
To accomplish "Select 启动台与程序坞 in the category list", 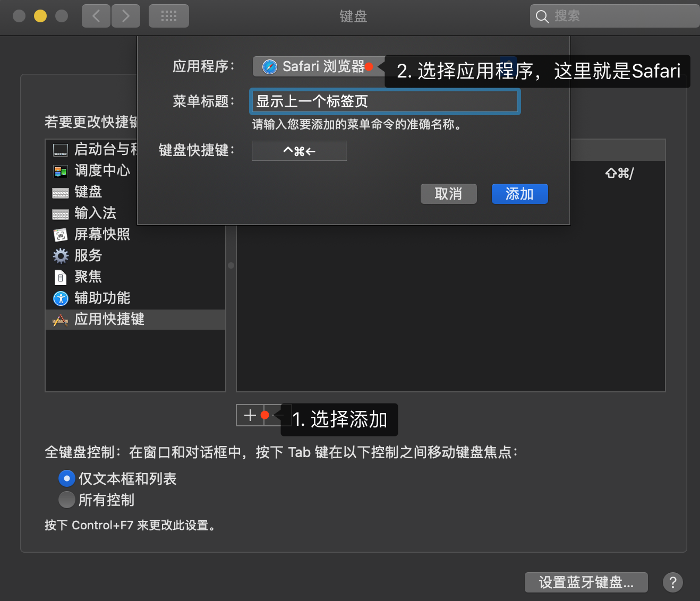I will point(92,150).
